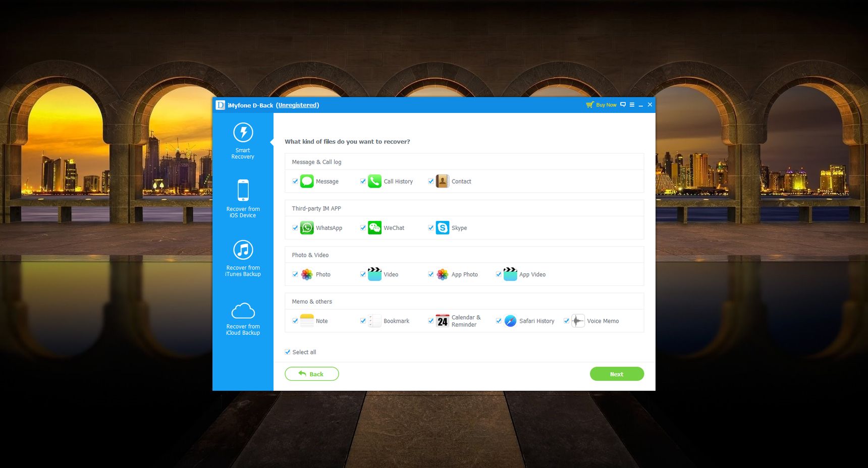Open the hamburger menu in title bar
This screenshot has width=868, height=468.
coord(632,104)
